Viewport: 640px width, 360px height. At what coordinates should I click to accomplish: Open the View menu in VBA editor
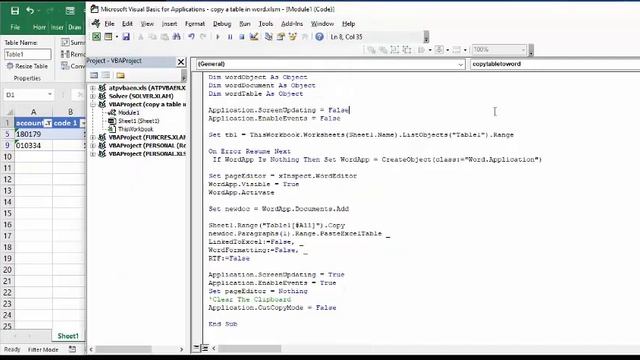tap(147, 24)
